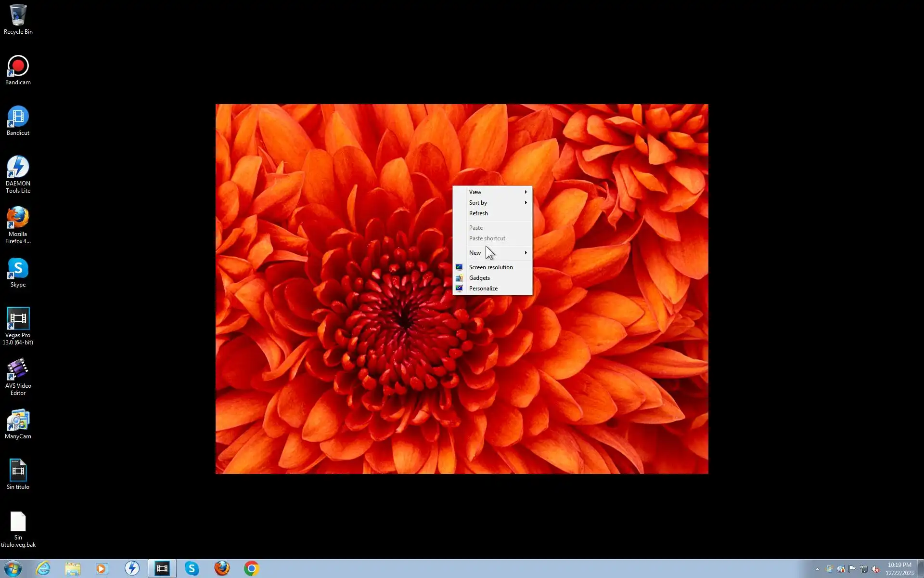Select the DAEMON Tools Lite desktop icon

[x=18, y=173]
